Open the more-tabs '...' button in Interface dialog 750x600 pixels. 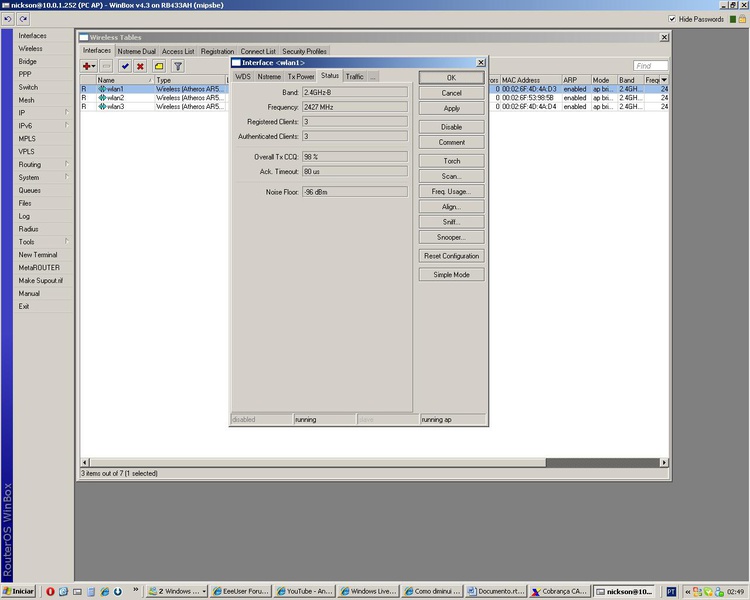[373, 77]
